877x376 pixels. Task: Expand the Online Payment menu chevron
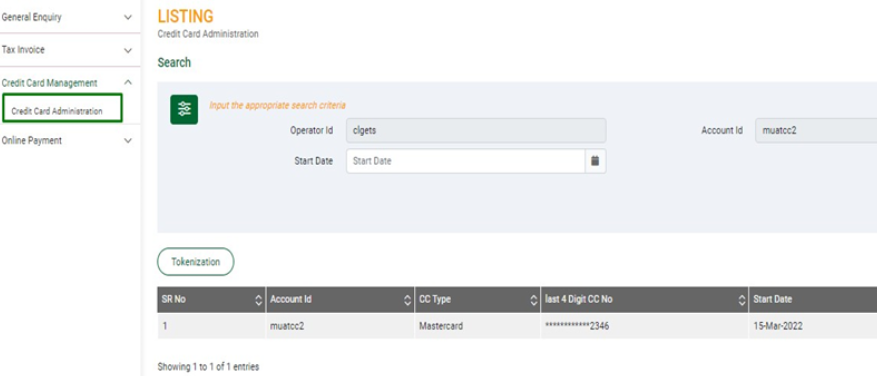coord(128,141)
